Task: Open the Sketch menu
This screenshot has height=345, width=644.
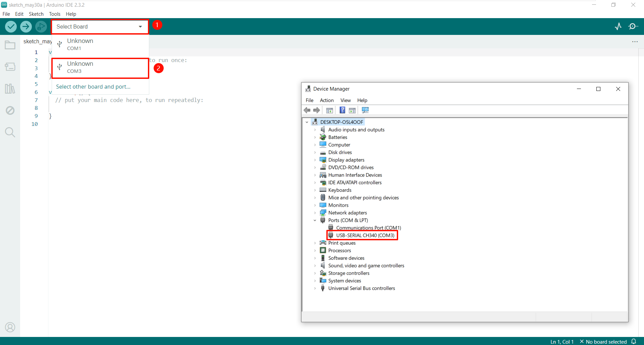Action: [x=36, y=14]
